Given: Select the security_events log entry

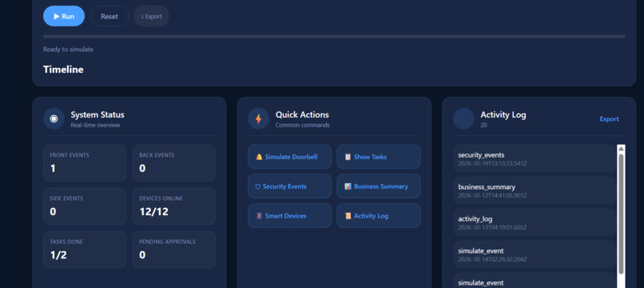Looking at the screenshot, I should (x=535, y=158).
